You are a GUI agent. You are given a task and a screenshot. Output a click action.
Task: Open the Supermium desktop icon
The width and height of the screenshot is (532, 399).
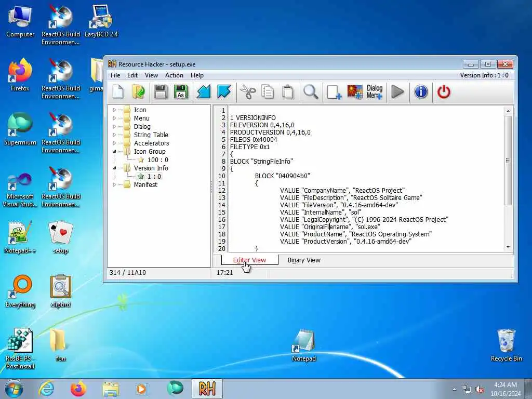click(x=20, y=129)
